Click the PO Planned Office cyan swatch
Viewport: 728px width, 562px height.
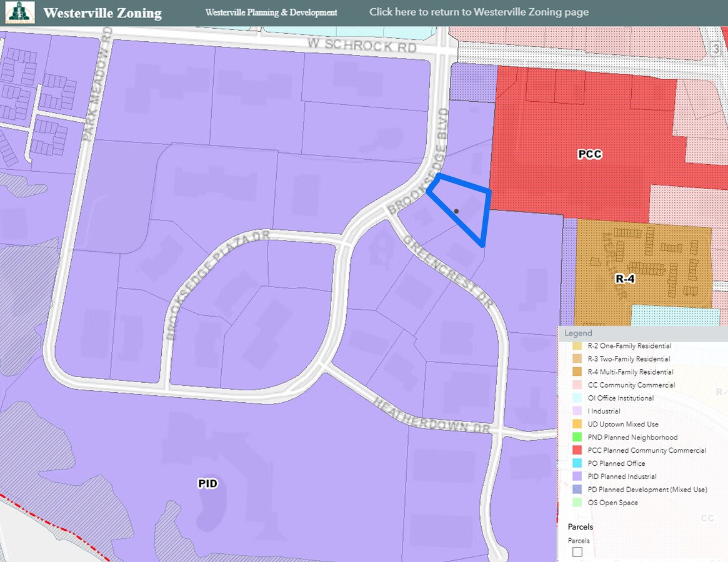pos(577,463)
